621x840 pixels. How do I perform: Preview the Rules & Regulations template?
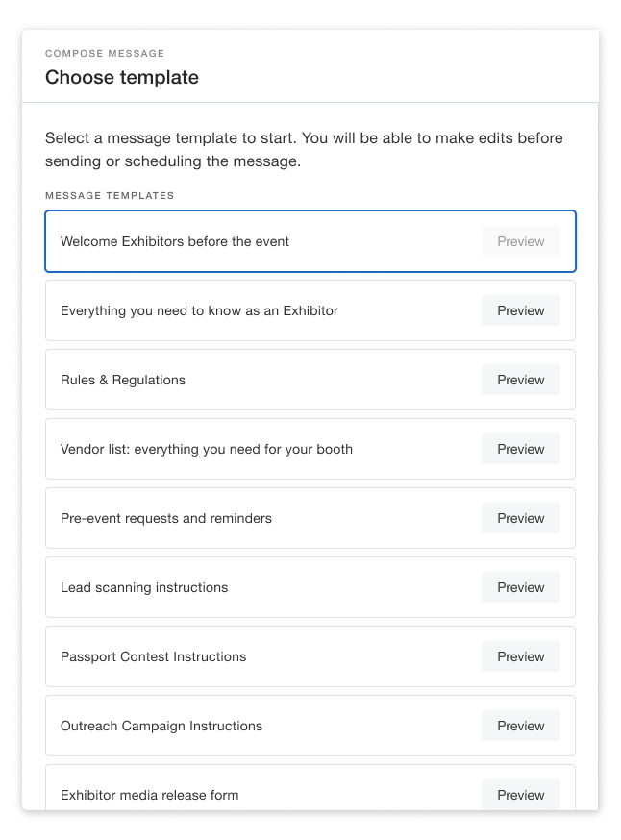[x=520, y=380]
